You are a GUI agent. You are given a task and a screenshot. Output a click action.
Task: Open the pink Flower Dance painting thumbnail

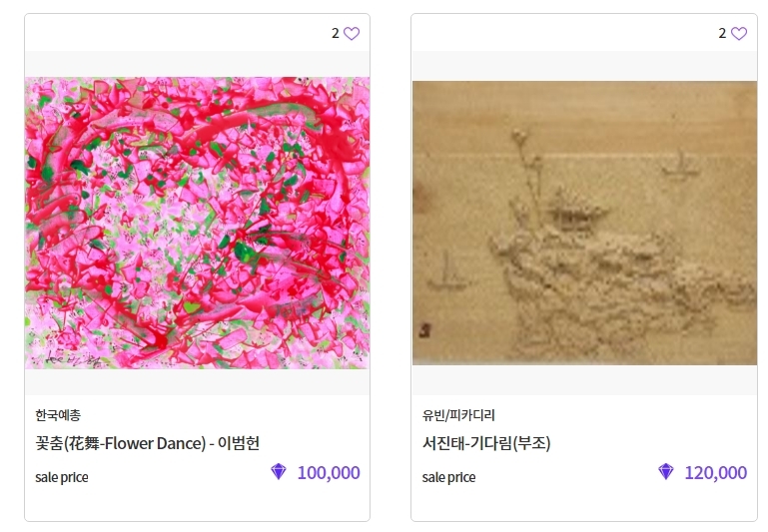(198, 223)
